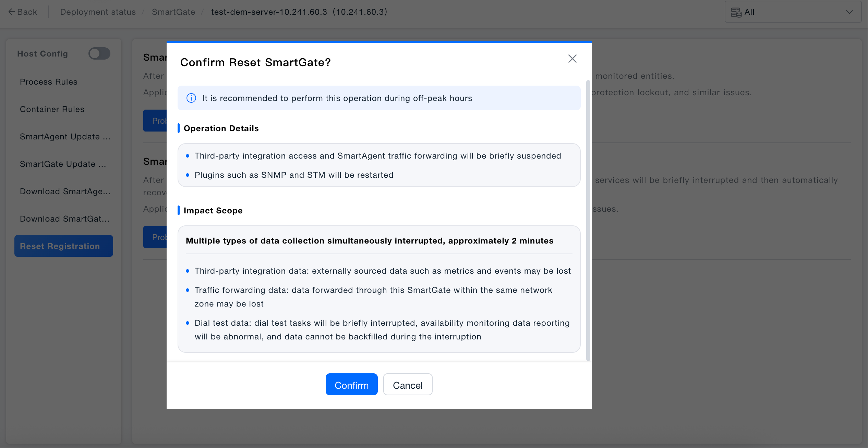Viewport: 868px width, 448px height.
Task: Open Download SmartGate sidebar item
Action: (65, 219)
